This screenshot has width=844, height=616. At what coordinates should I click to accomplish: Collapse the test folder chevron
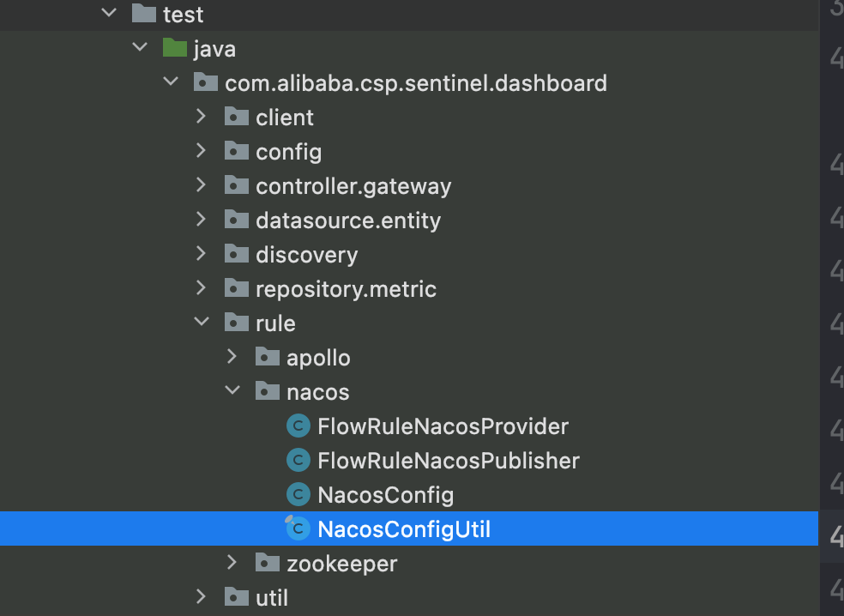109,12
